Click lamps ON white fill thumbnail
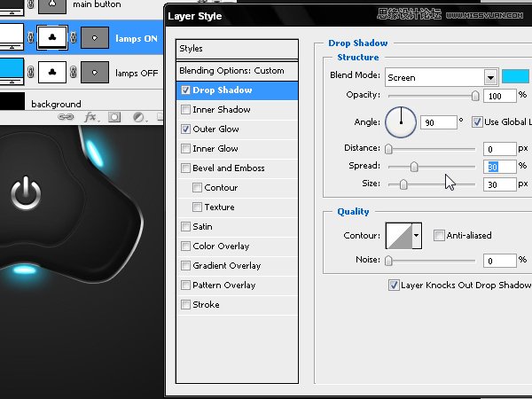Screen dimensions: 532x399 pos(12,36)
